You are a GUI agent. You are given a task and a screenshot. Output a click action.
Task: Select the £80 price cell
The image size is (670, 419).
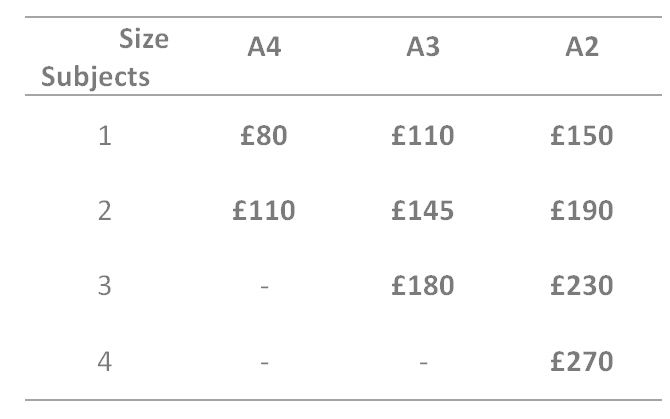[264, 136]
